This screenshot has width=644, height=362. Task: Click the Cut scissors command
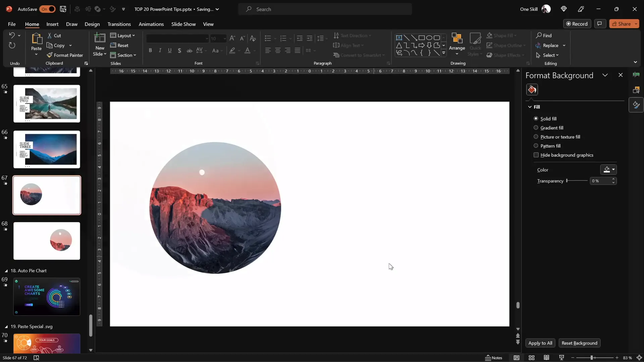tap(54, 36)
